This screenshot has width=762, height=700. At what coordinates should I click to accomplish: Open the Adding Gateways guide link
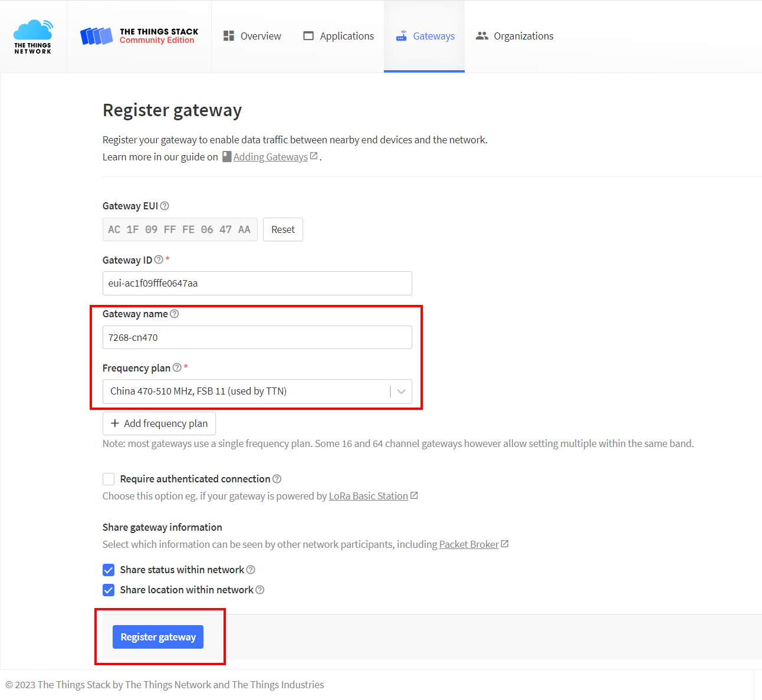(271, 157)
